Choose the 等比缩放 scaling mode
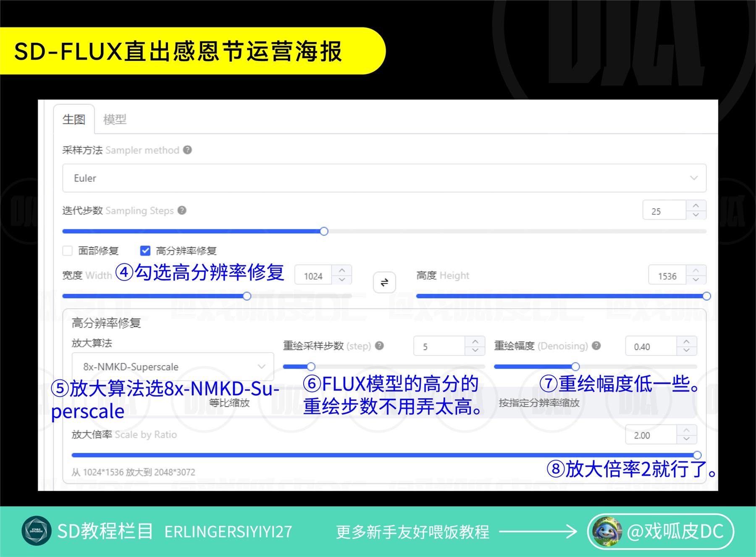This screenshot has height=557, width=756. click(229, 403)
